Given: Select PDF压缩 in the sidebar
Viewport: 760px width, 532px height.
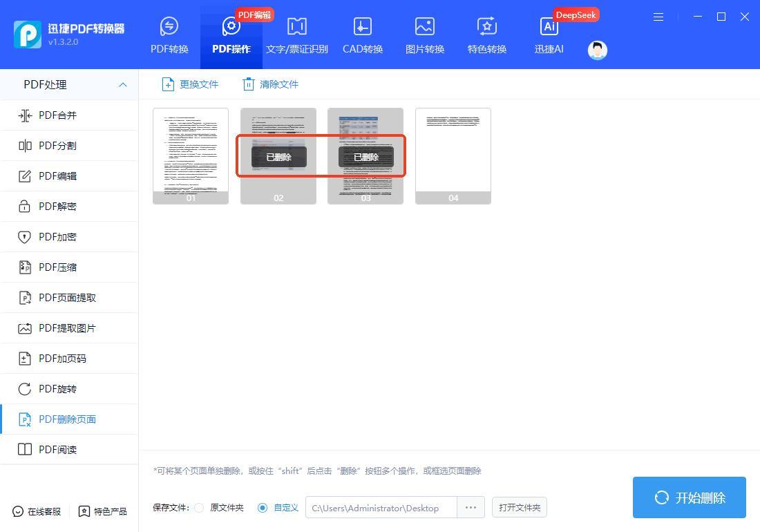Looking at the screenshot, I should (58, 267).
